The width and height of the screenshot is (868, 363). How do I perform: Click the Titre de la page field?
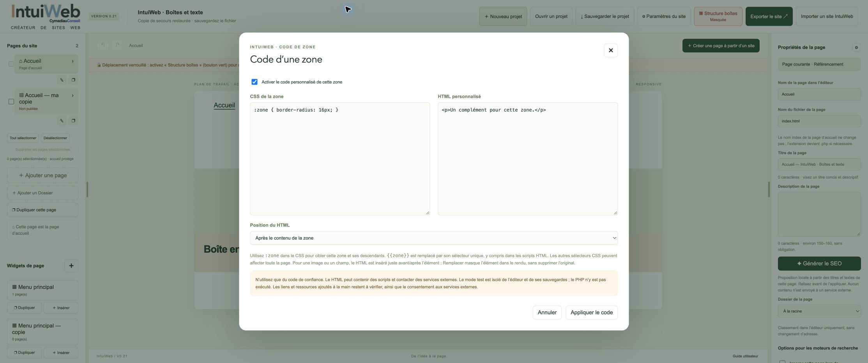(x=819, y=164)
